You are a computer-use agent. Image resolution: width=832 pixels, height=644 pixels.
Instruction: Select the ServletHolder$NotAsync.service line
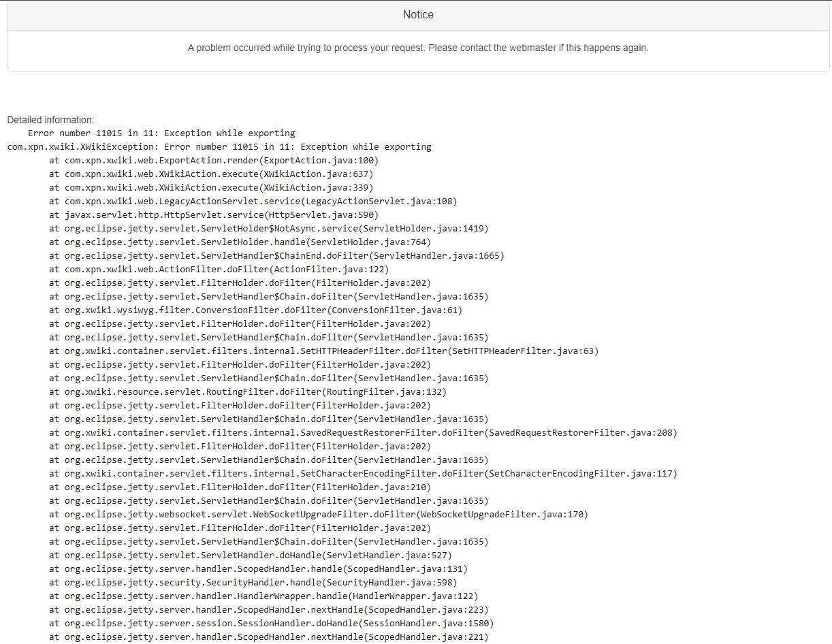(x=268, y=229)
